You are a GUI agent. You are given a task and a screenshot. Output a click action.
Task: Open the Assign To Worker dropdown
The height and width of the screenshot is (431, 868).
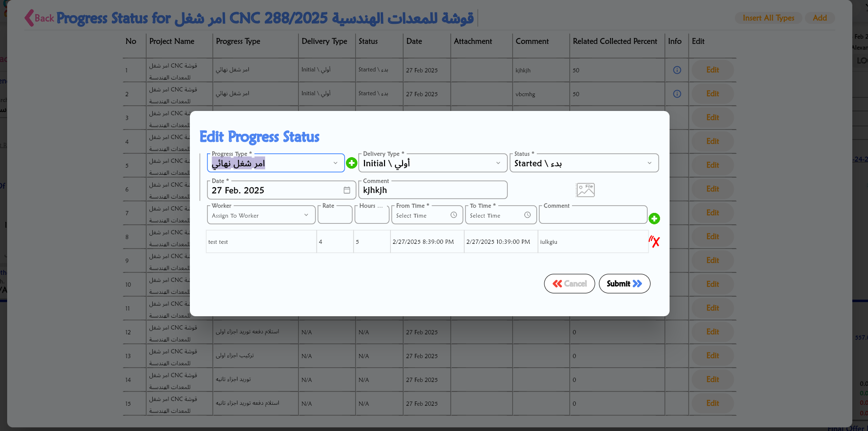coord(306,215)
